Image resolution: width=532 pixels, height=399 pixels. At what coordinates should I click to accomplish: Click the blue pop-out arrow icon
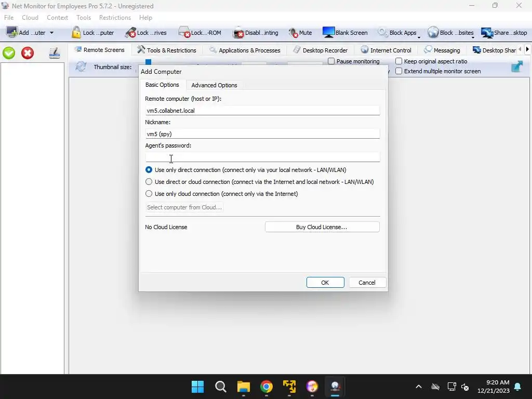point(517,66)
